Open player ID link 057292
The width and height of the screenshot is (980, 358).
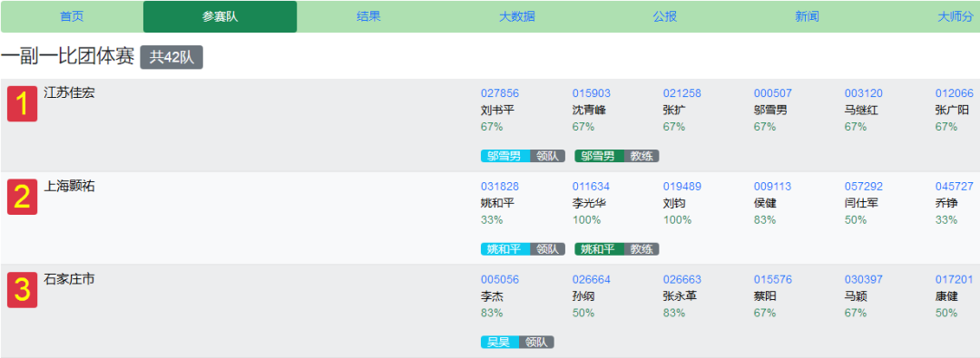(x=864, y=187)
